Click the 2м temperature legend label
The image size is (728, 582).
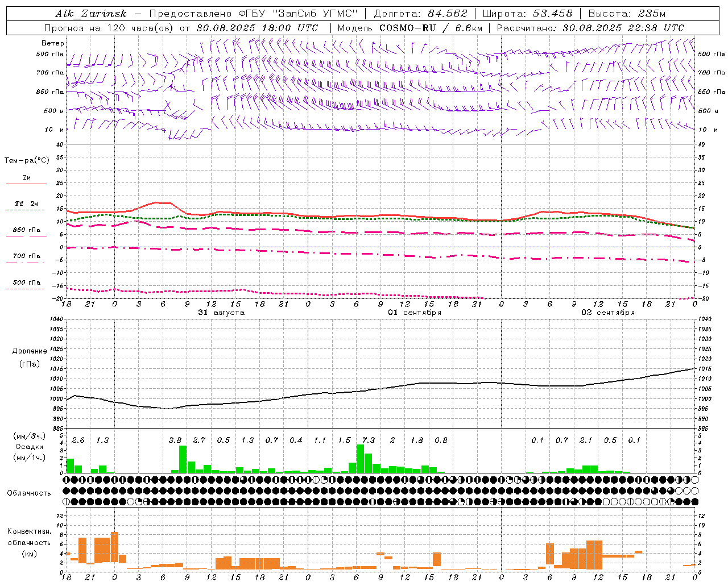27,177
